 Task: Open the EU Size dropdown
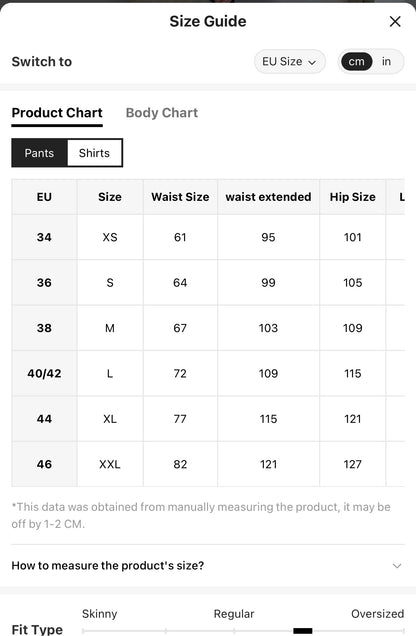coord(289,62)
